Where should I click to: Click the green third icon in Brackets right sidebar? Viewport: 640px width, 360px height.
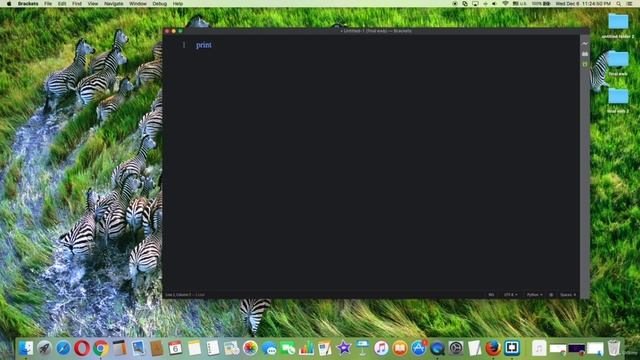(x=585, y=64)
